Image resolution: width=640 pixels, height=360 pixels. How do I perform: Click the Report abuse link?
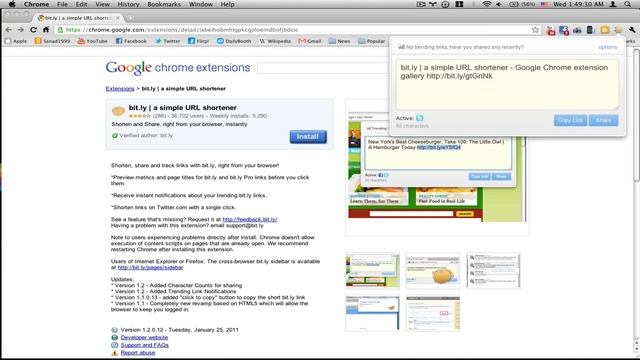click(138, 353)
